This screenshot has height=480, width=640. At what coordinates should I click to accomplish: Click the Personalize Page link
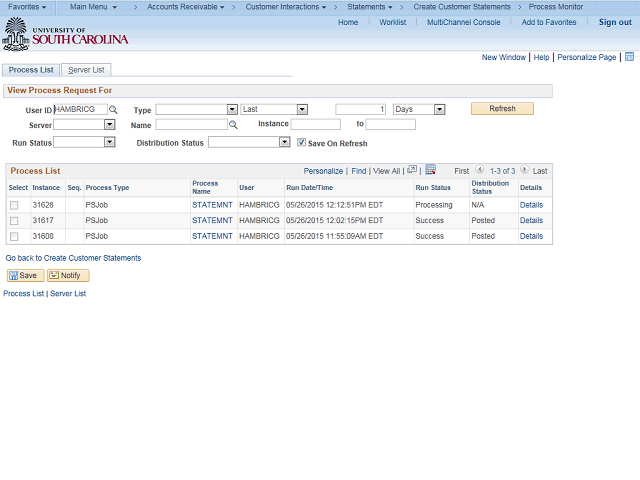[x=587, y=57]
